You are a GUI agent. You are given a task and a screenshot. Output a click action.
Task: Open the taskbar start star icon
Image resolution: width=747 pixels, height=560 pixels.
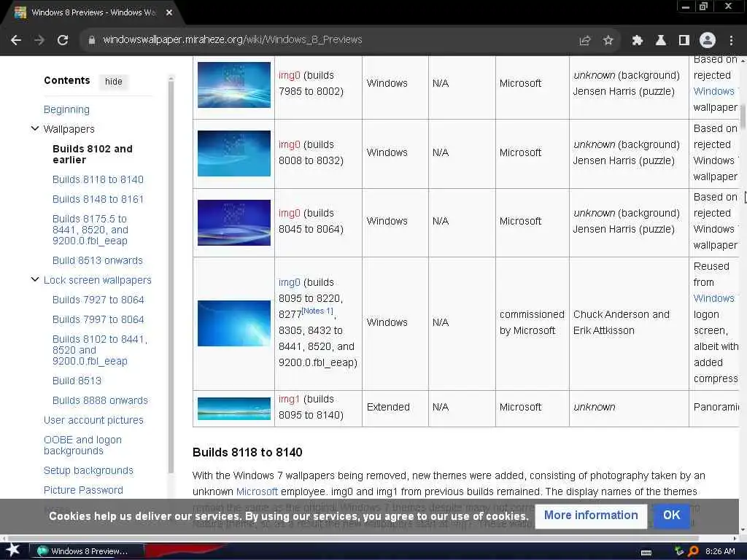13,550
